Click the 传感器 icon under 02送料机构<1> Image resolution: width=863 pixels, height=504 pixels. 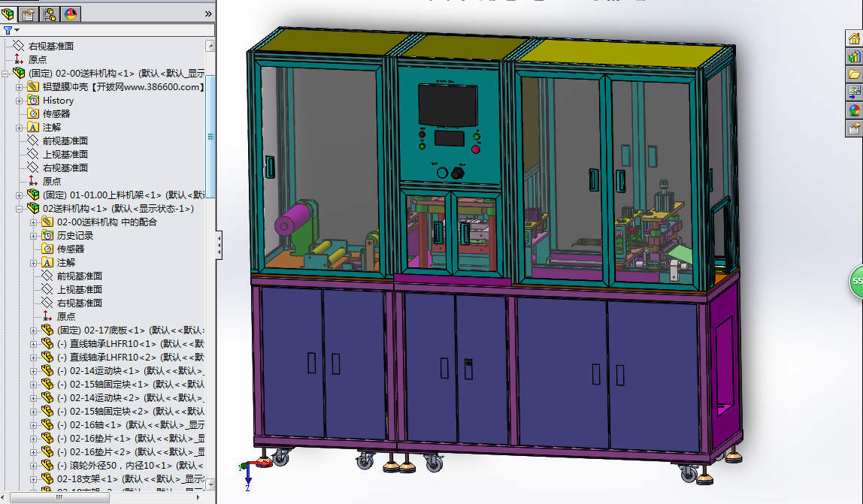pyautogui.click(x=47, y=249)
